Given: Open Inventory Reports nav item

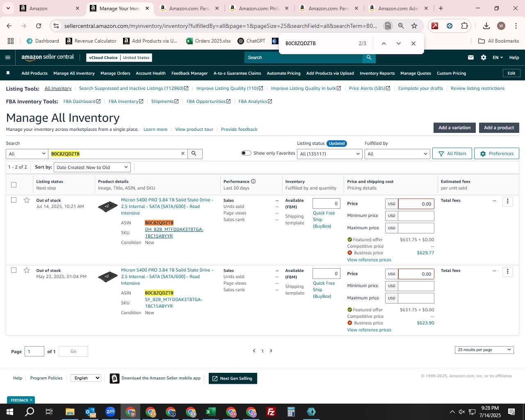Looking at the screenshot, I should (377, 73).
